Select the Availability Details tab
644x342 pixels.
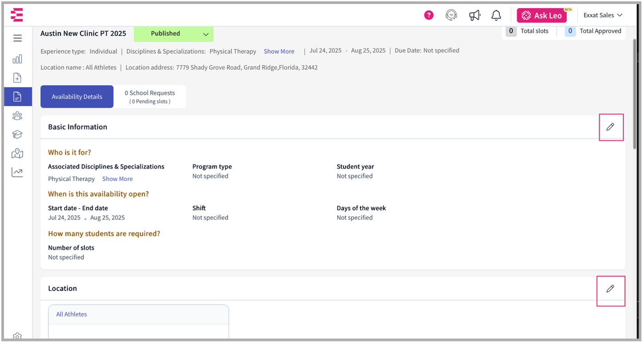pyautogui.click(x=77, y=96)
